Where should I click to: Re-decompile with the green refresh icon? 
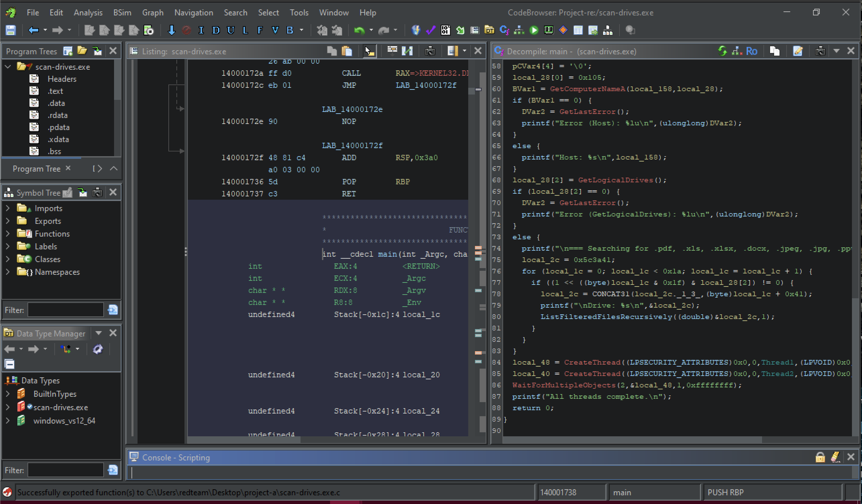(722, 51)
